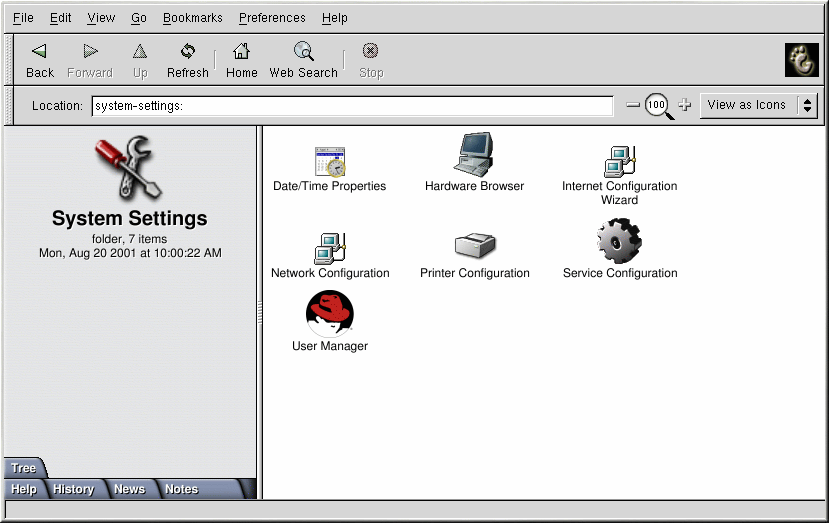This screenshot has height=523, width=829.
Task: Click the Back toolbar button
Action: [40, 60]
